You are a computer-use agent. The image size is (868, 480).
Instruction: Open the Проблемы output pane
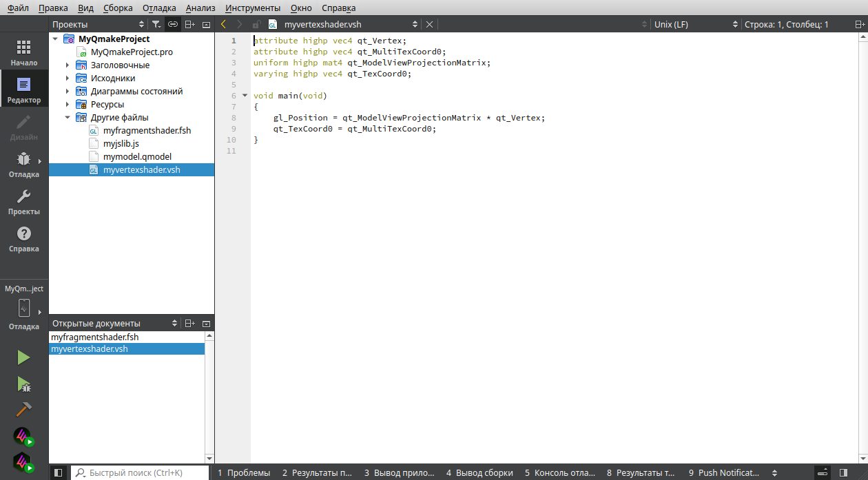[244, 472]
